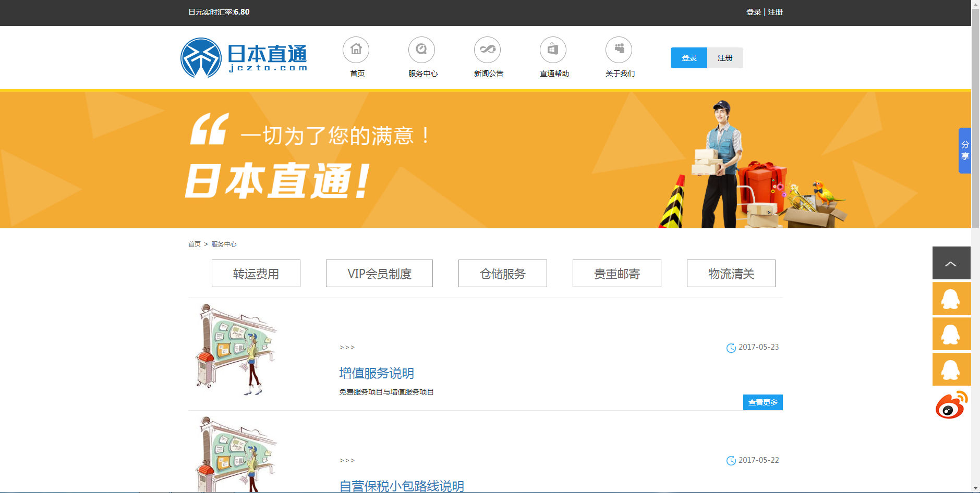Click 首页 in the breadcrumb trail
This screenshot has height=493, width=980.
(x=194, y=244)
